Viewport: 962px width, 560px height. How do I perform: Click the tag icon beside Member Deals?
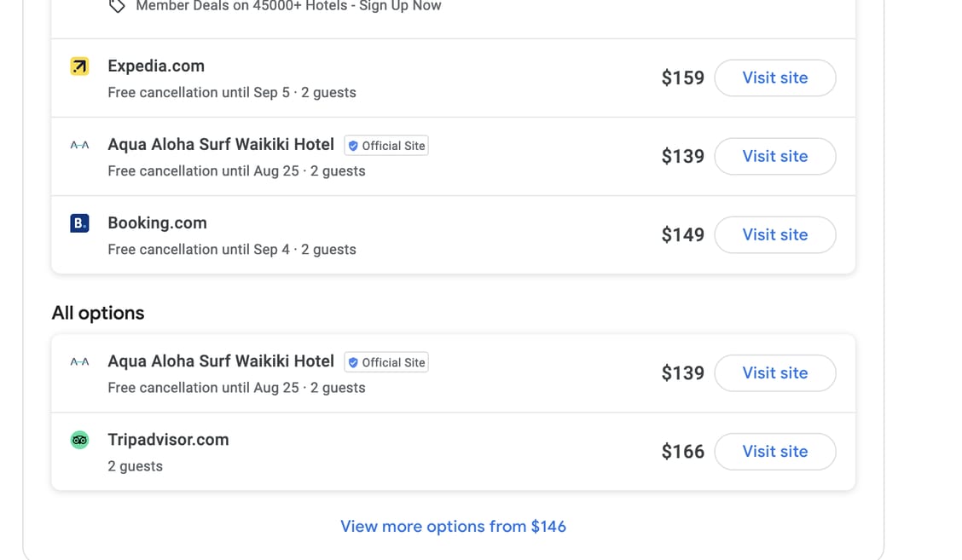[118, 7]
